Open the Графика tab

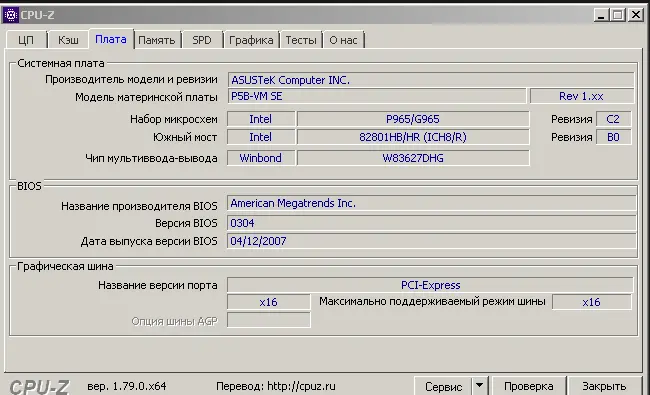click(x=251, y=40)
